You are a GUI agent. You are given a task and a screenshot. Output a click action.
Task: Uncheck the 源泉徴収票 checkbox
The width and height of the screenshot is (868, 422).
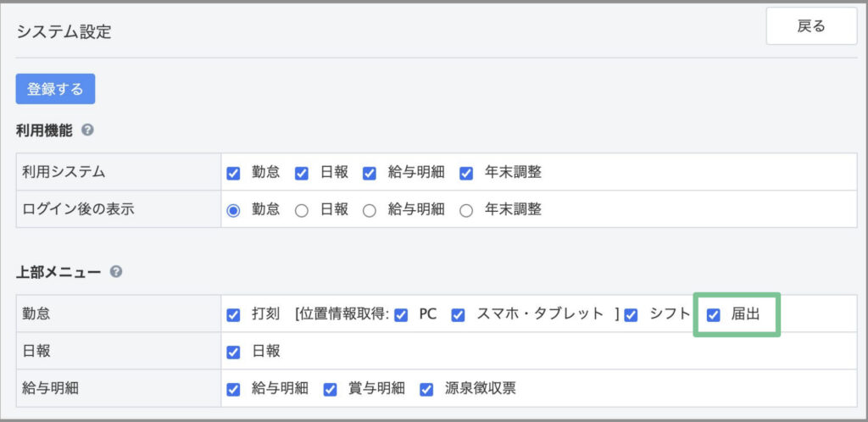[426, 389]
